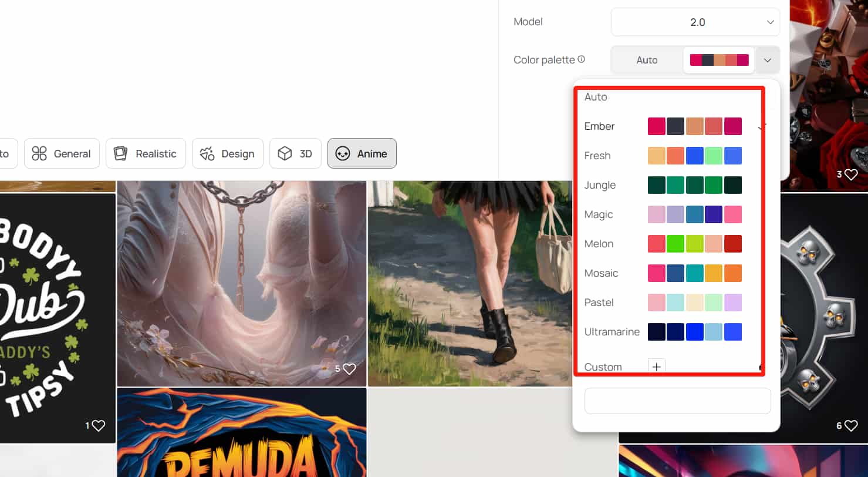
Task: Click Fresh palette's first peach swatch
Action: pos(657,156)
